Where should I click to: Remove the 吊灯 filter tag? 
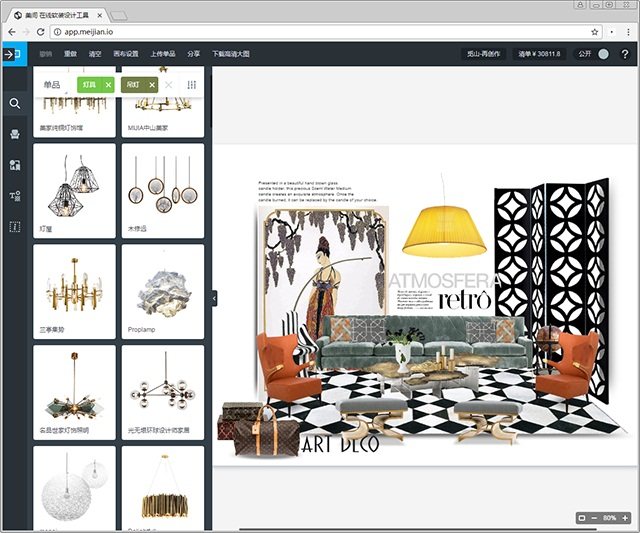click(152, 85)
